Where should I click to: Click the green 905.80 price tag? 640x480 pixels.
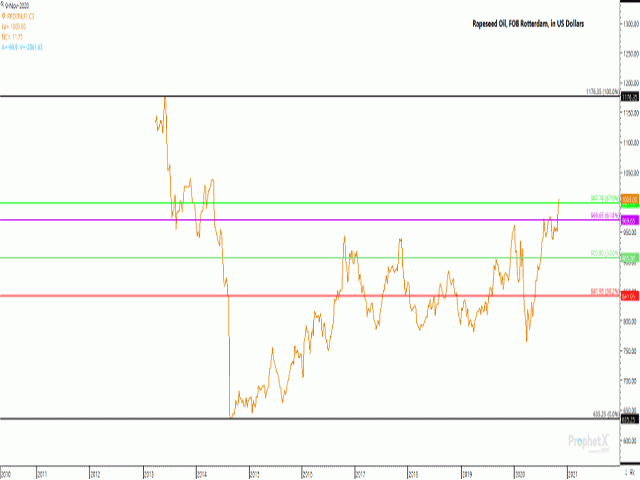[x=629, y=258]
